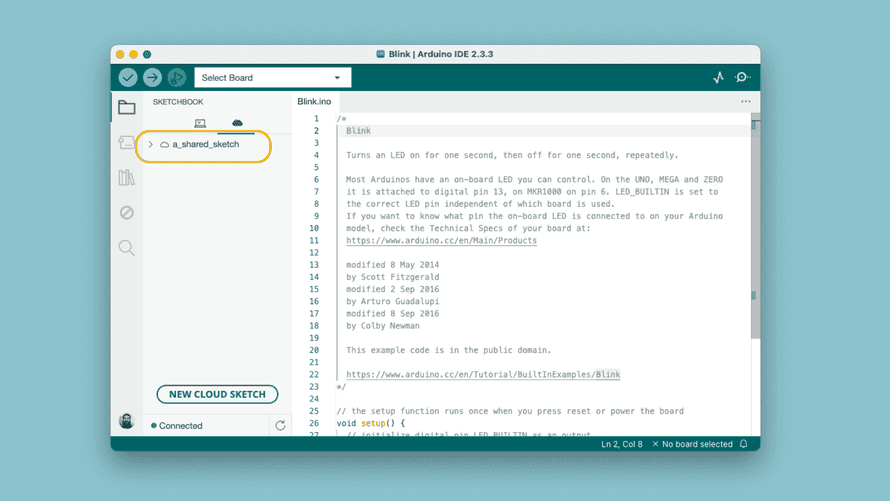Open the Boards Manager in sidebar
The image size is (890, 501).
[x=127, y=143]
